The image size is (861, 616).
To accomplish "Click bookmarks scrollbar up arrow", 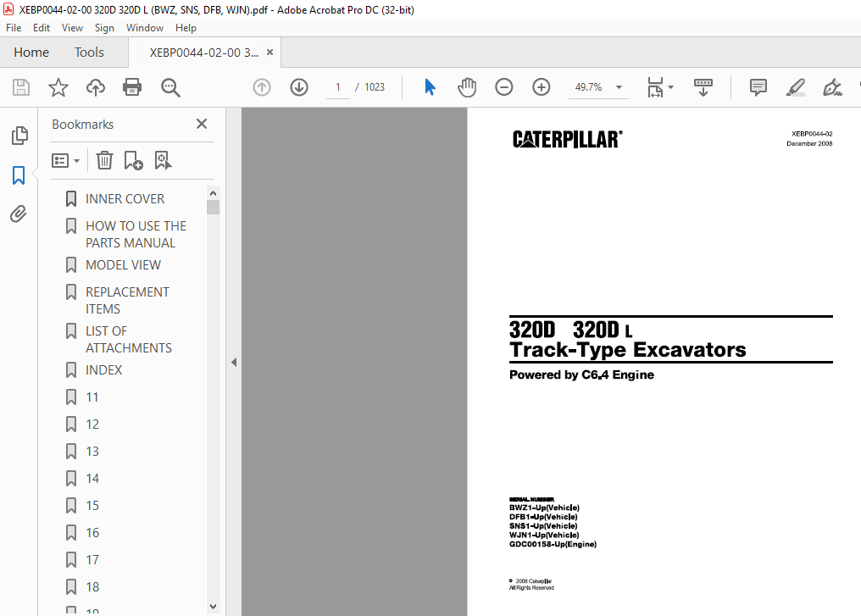I will coord(213,193).
